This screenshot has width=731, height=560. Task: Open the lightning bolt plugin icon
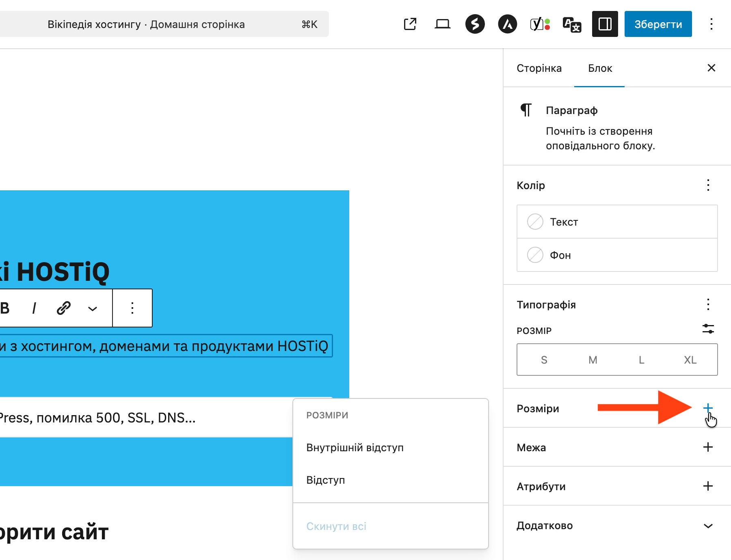click(x=475, y=24)
